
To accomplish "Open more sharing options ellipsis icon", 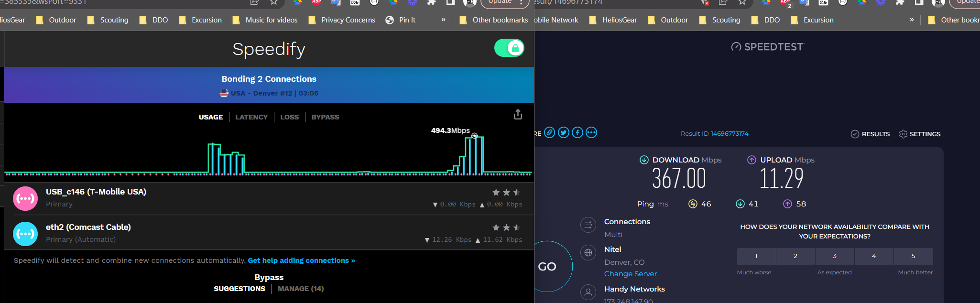I will point(591,132).
